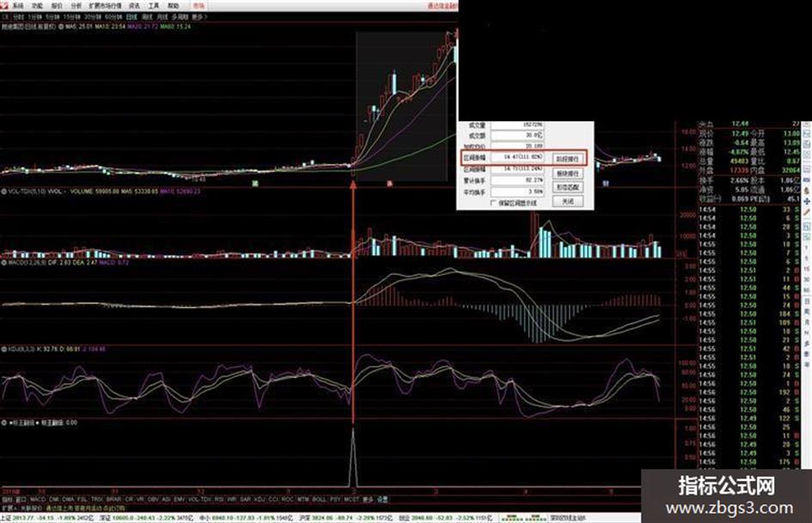The width and height of the screenshot is (812, 523).
Task: Click the app logo icon at top-left
Action: click(4, 5)
